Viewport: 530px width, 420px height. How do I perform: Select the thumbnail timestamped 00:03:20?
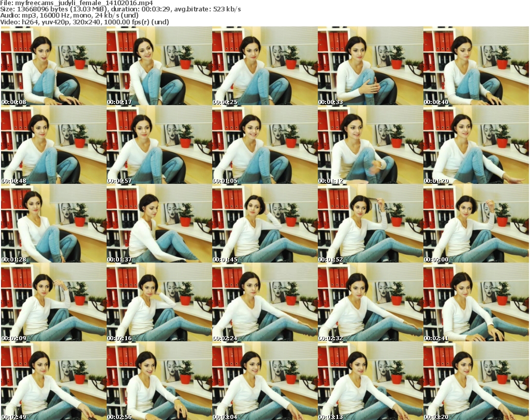tap(476, 381)
